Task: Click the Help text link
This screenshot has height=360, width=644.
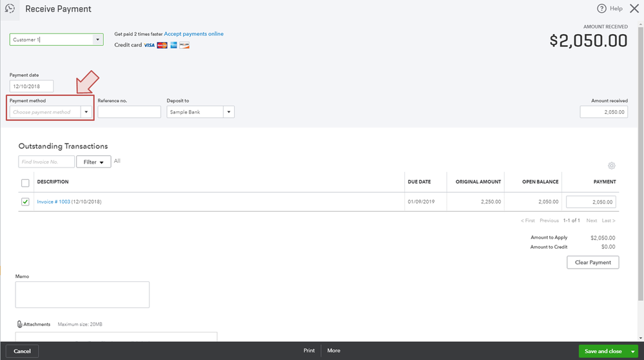Action: coord(616,8)
